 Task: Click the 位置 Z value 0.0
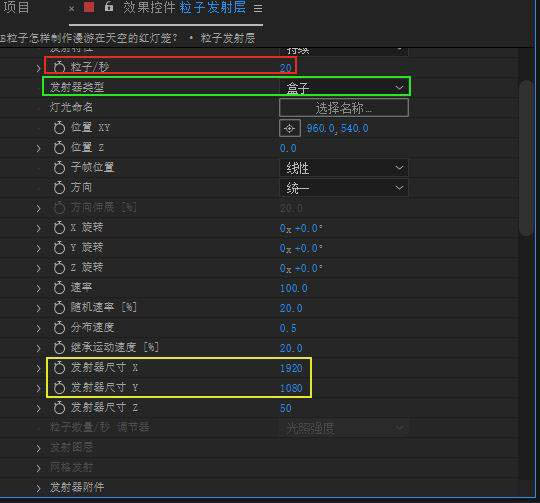click(288, 148)
